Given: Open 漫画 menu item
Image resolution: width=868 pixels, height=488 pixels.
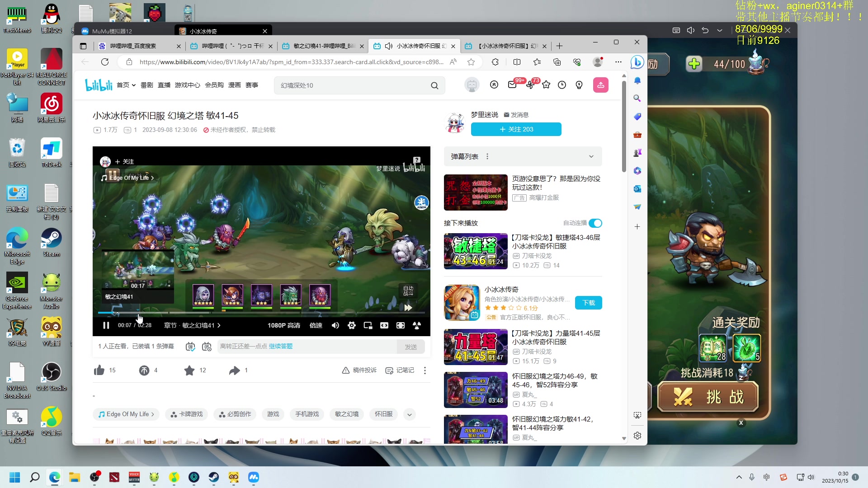Looking at the screenshot, I should pos(235,85).
